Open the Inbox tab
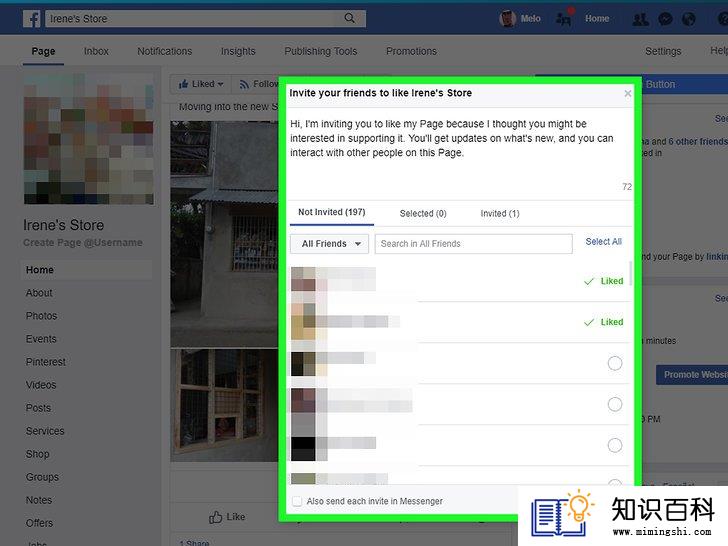The image size is (728, 546). (96, 51)
